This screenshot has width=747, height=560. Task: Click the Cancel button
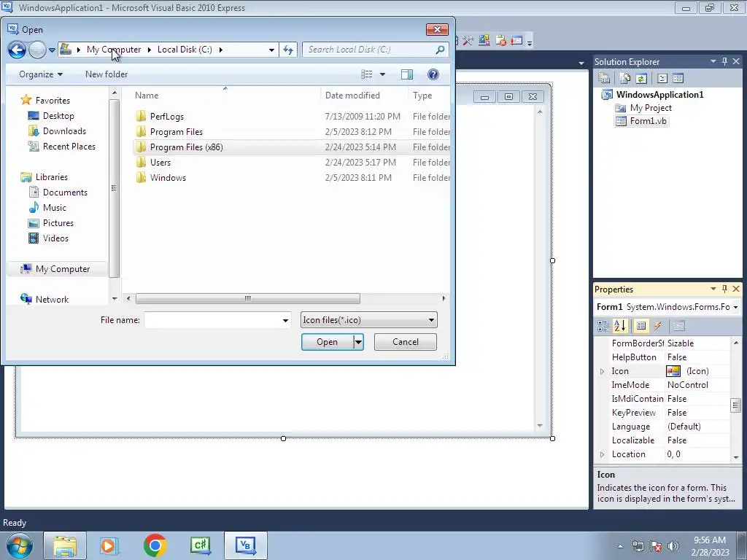click(406, 342)
